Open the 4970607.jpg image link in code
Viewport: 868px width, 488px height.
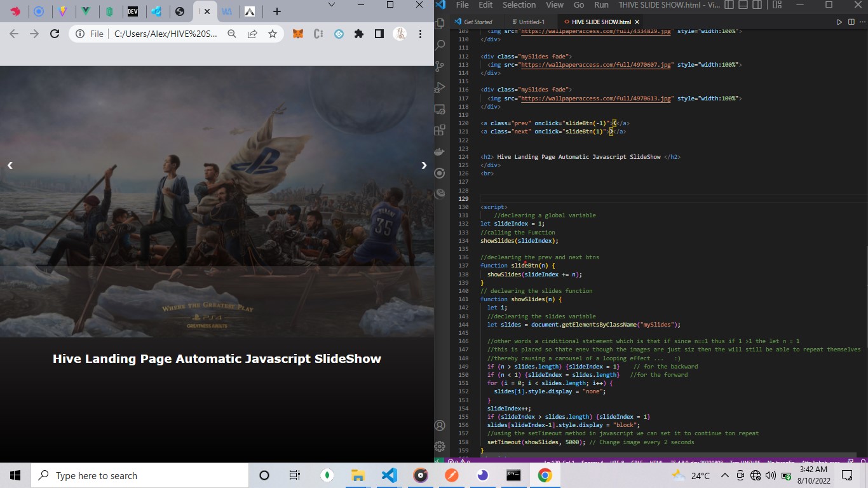click(596, 65)
